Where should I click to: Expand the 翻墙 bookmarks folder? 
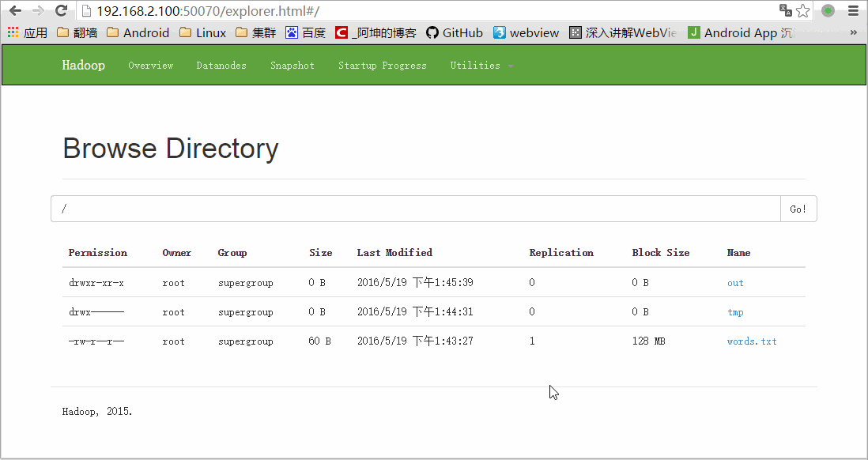[x=77, y=32]
